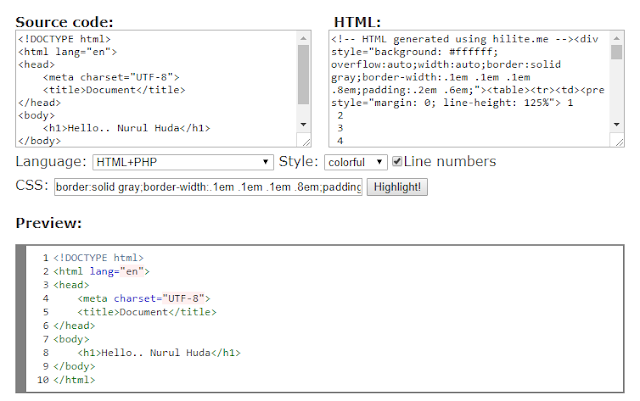
Task: Click preview line '<!DOCTYPE html>'
Action: point(98,258)
